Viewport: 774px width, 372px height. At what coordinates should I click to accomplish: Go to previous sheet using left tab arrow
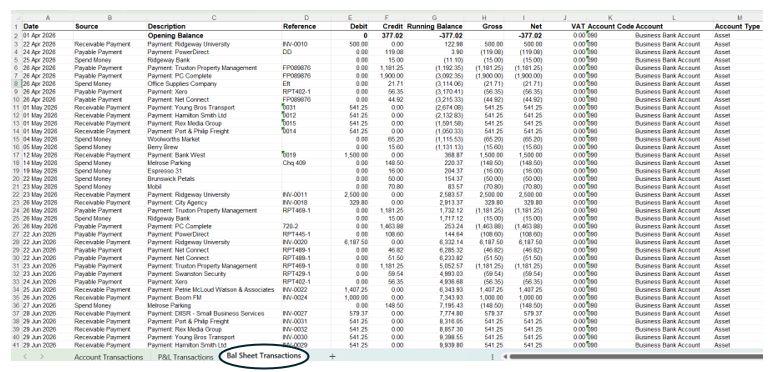tap(25, 356)
